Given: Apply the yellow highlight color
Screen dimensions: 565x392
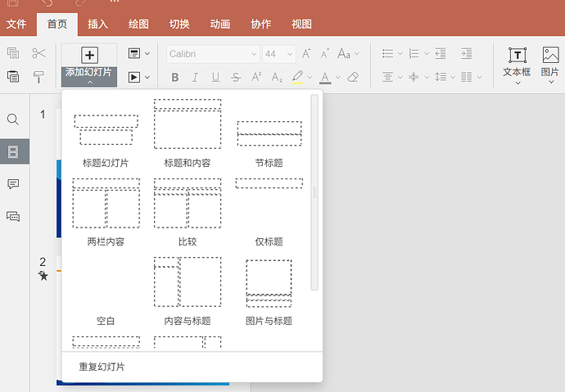Looking at the screenshot, I should point(297,77).
